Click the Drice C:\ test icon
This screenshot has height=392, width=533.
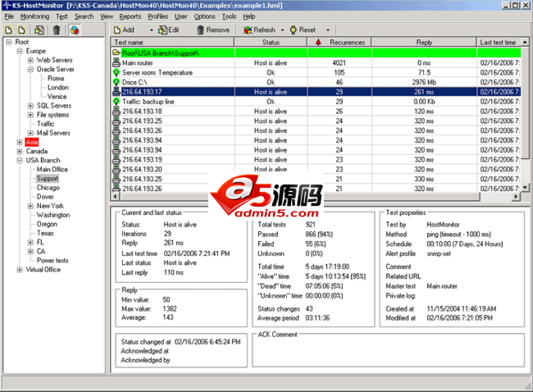coord(116,82)
